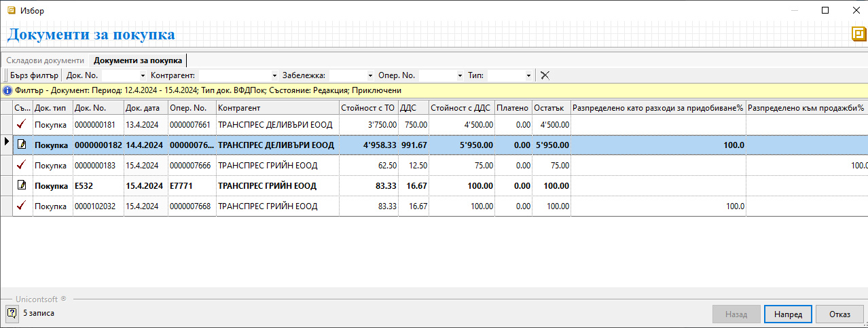This screenshot has height=328, width=868.
Task: Expand the Контрагент filter dropdown
Action: click(x=274, y=75)
